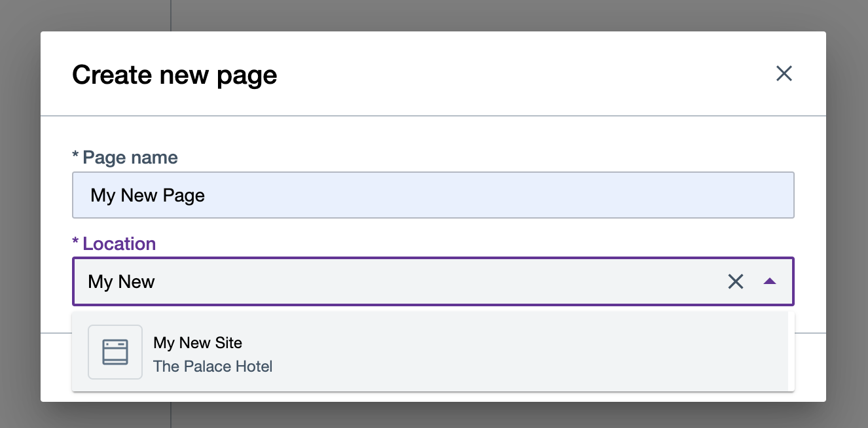Click the highlighted suggestion row
The image size is (868, 428).
(393, 352)
